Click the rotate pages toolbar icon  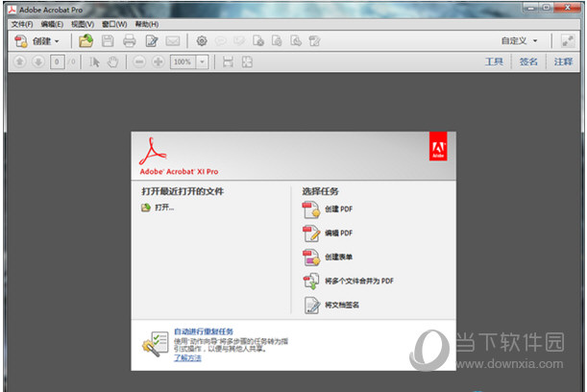coord(277,40)
